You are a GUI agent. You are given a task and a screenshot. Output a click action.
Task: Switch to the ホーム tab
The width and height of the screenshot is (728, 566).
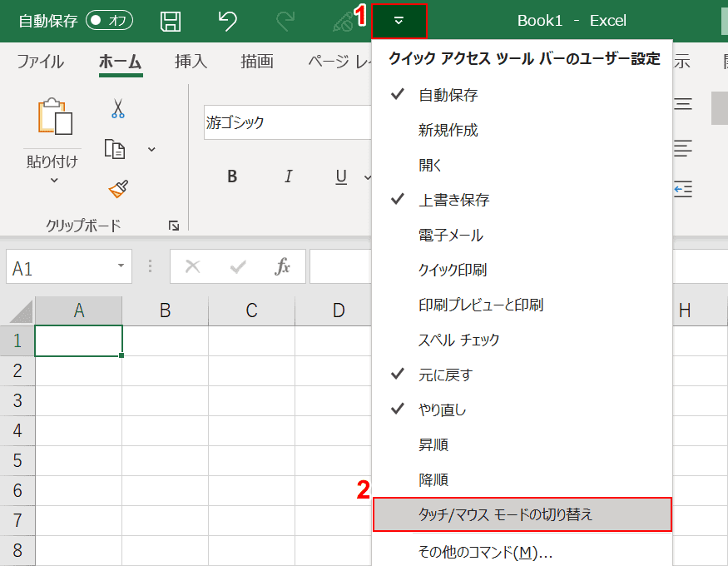pos(121,62)
